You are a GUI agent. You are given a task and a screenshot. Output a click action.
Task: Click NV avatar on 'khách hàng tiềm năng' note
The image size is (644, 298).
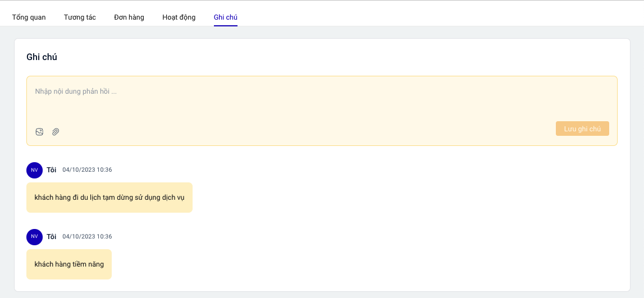34,237
